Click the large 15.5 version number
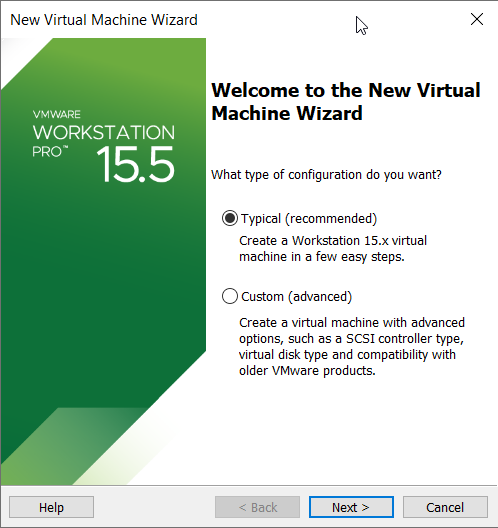Image resolution: width=498 pixels, height=528 pixels. pyautogui.click(x=135, y=165)
